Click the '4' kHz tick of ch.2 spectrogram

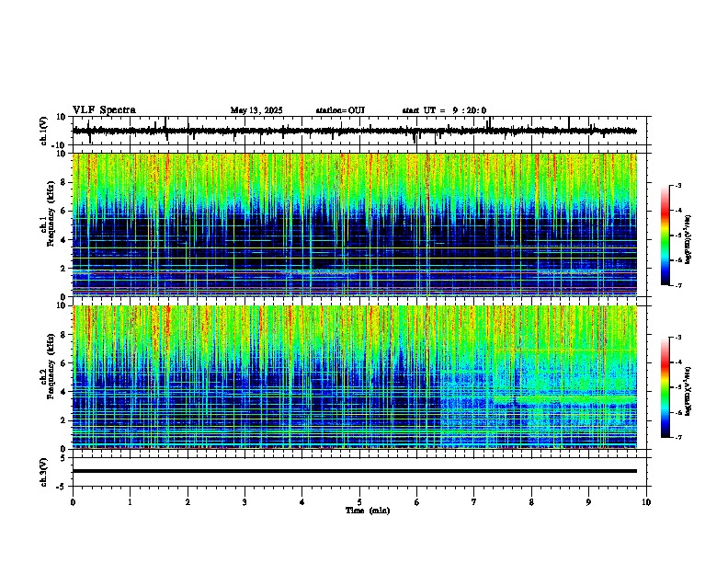click(63, 392)
